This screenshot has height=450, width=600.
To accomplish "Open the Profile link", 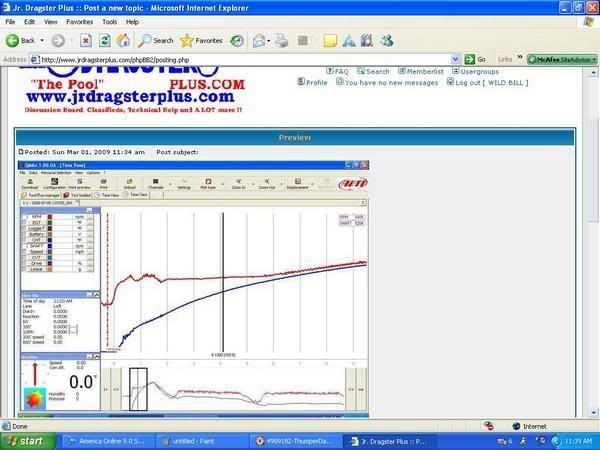I will (313, 82).
